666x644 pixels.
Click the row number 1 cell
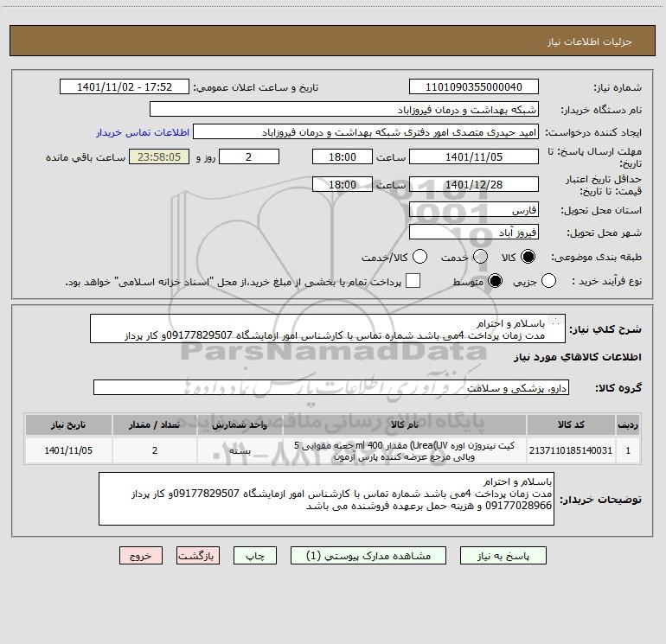628,450
